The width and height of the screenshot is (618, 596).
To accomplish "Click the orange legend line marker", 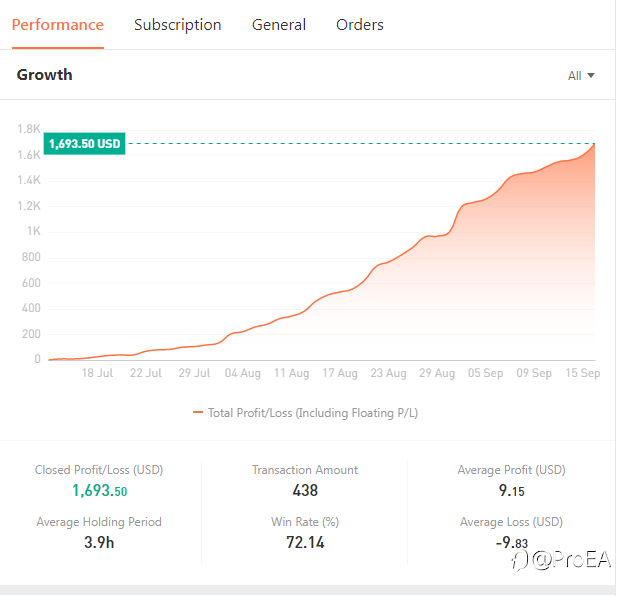I will [x=198, y=412].
